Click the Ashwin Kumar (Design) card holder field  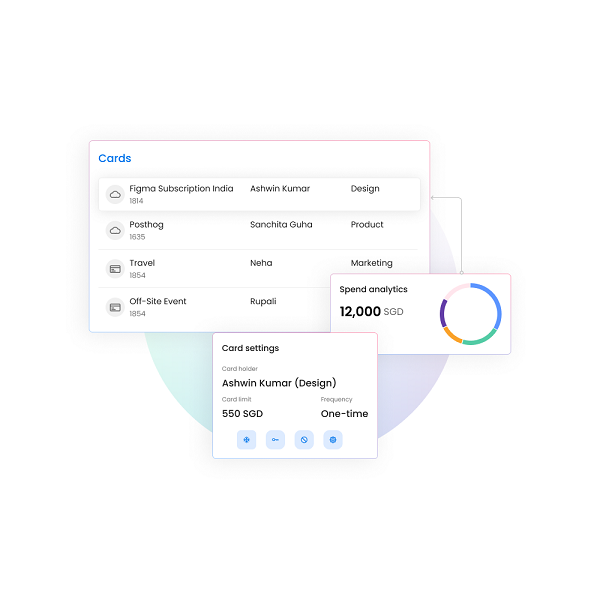pos(278,383)
